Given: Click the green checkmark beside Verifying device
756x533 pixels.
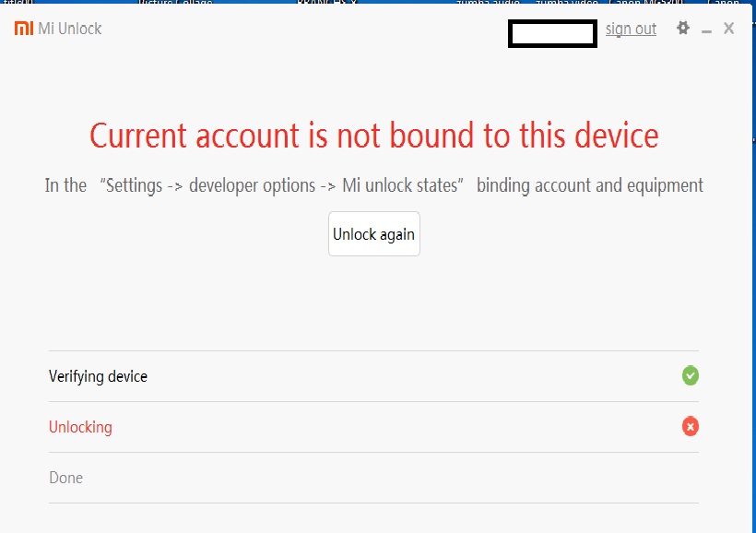Looking at the screenshot, I should (690, 375).
